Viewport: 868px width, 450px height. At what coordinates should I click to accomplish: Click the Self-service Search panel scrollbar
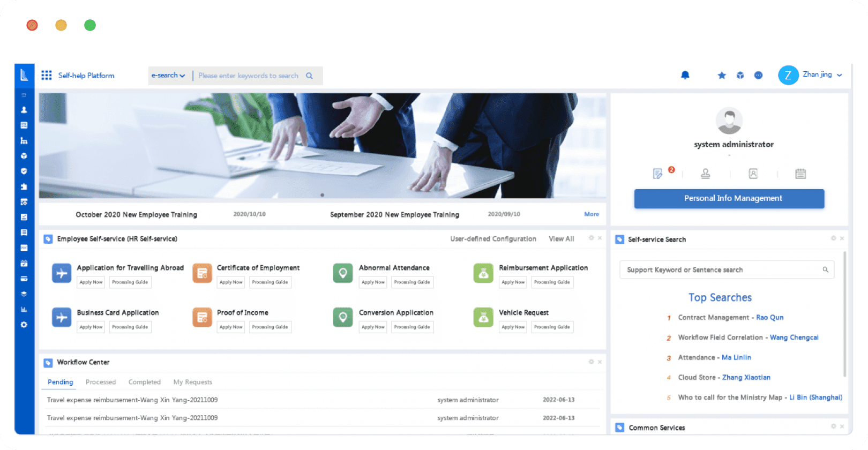point(845,313)
